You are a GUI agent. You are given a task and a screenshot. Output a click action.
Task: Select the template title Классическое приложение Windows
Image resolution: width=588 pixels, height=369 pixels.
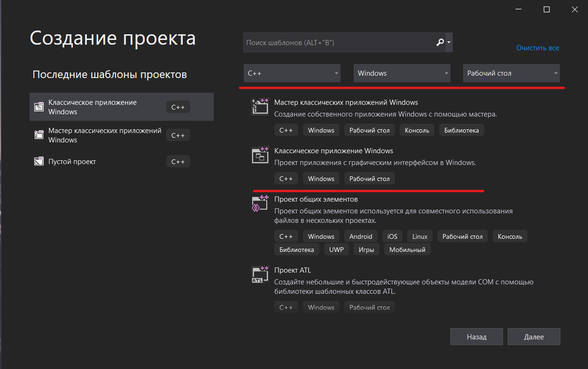(x=333, y=151)
